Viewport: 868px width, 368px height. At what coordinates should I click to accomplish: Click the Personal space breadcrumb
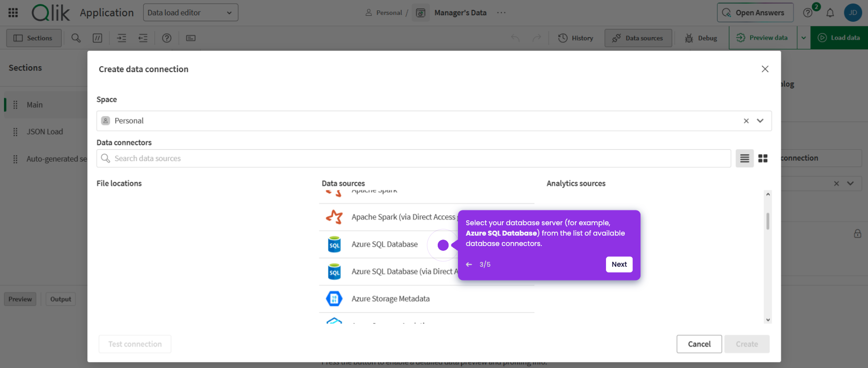click(x=384, y=13)
